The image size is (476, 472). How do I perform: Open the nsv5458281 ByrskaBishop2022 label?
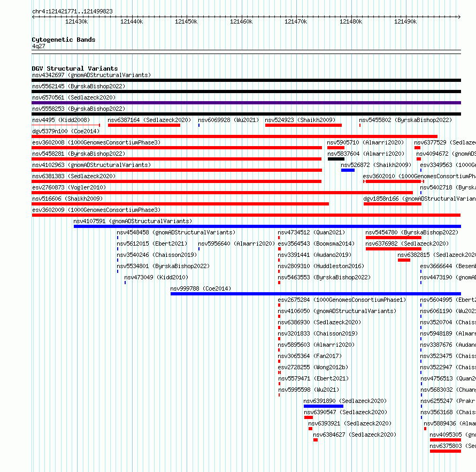click(x=79, y=154)
